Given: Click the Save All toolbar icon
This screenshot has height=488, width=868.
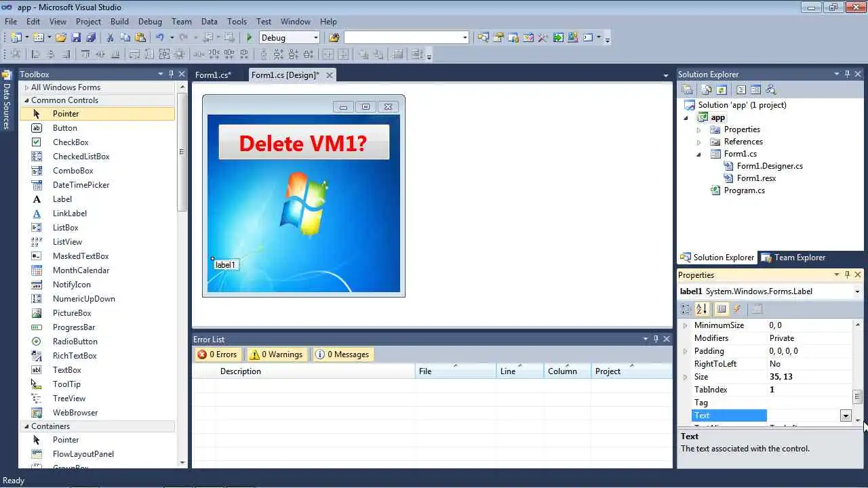Looking at the screenshot, I should (x=91, y=38).
